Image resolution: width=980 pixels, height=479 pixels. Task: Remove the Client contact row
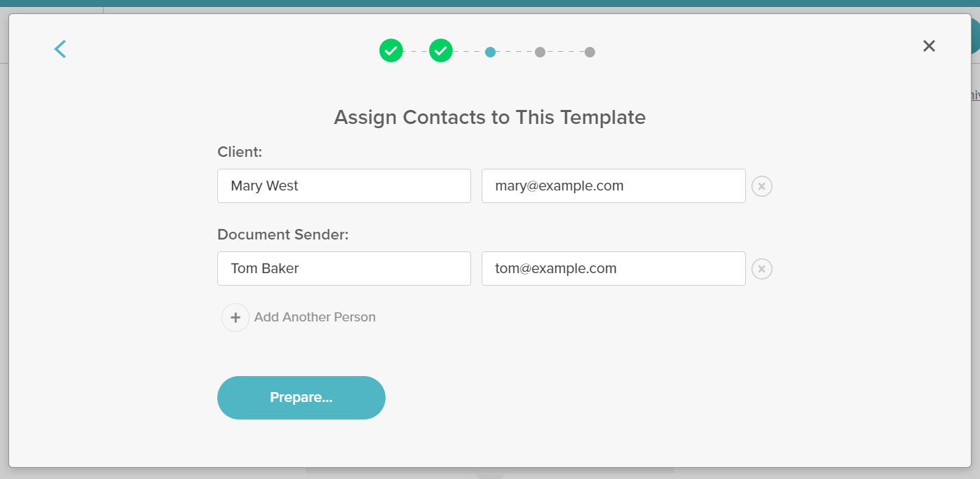762,186
